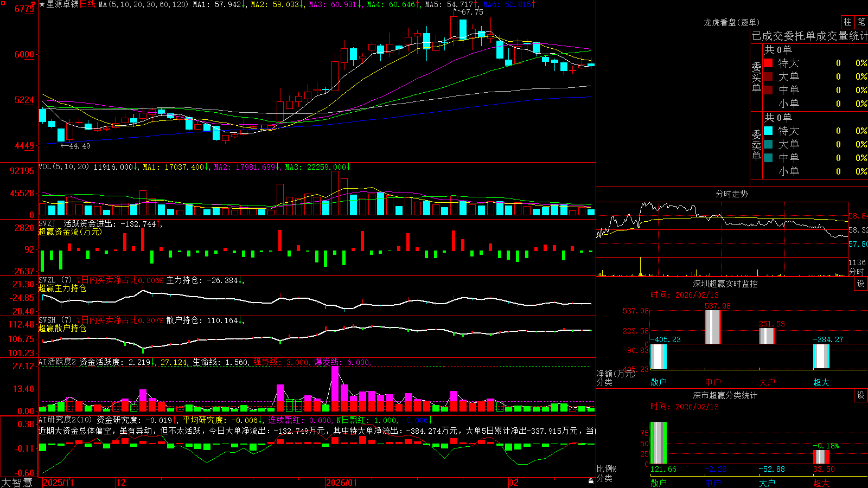Click the 超大 percentage bar labeled -0.18%
This screenshot has width=868, height=488.
pyautogui.click(x=821, y=457)
